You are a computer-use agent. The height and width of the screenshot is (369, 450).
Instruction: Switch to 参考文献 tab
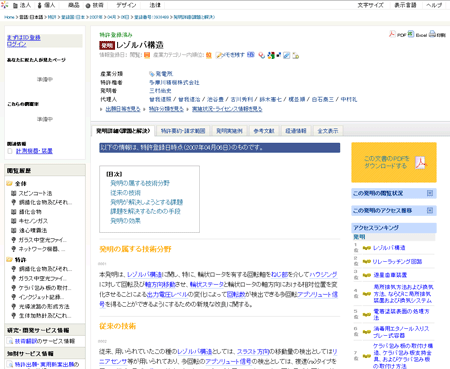tap(264, 131)
